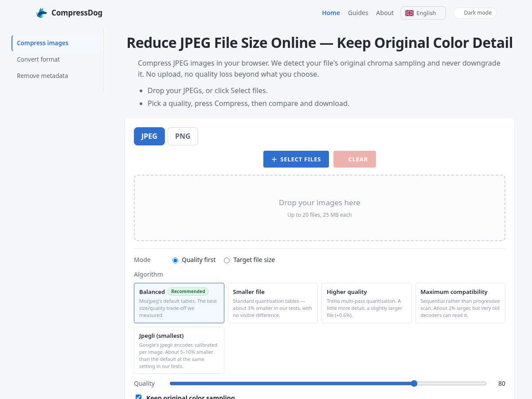The image size is (532, 399).
Task: Click the Recommended badge on Balanced
Action: click(188, 291)
